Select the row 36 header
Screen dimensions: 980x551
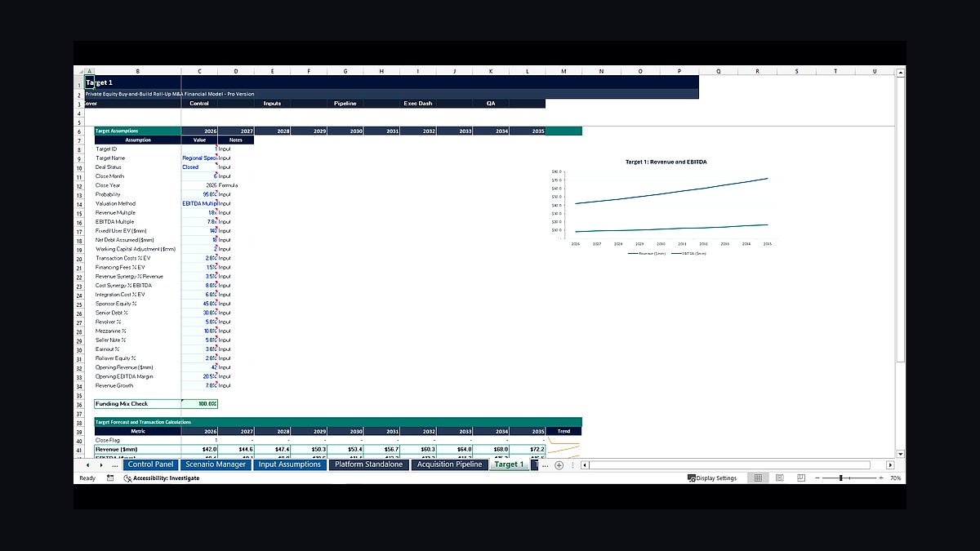[79, 404]
